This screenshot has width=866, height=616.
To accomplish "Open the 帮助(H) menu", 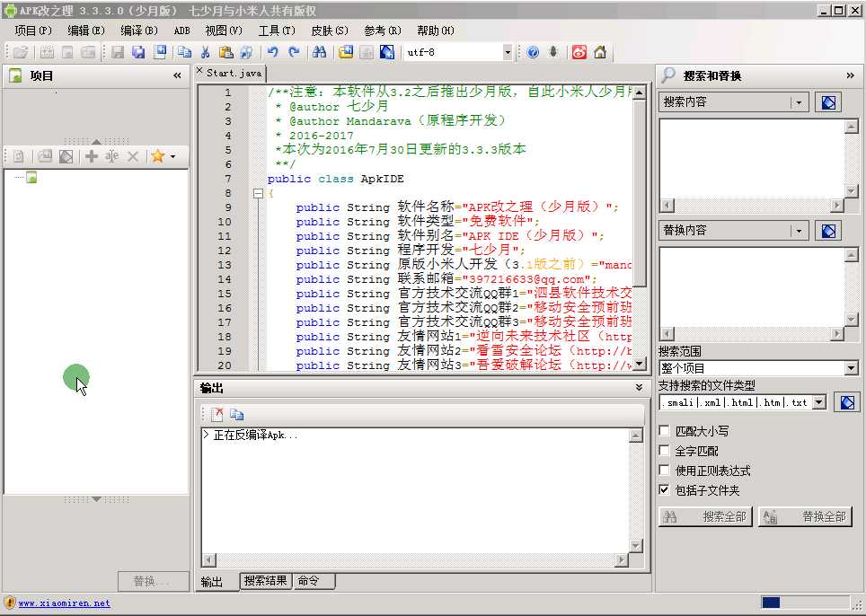I will coord(436,31).
